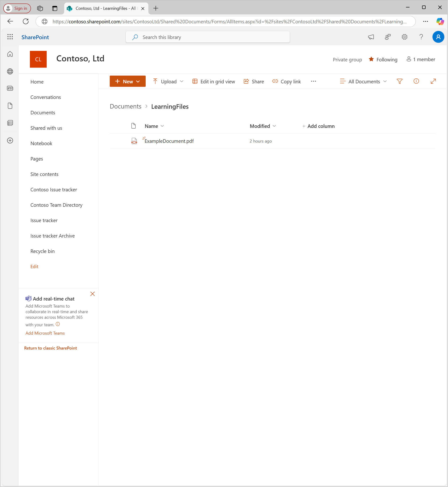This screenshot has width=448, height=487.
Task: Open My lists icon in left rail
Action: (x=10, y=123)
